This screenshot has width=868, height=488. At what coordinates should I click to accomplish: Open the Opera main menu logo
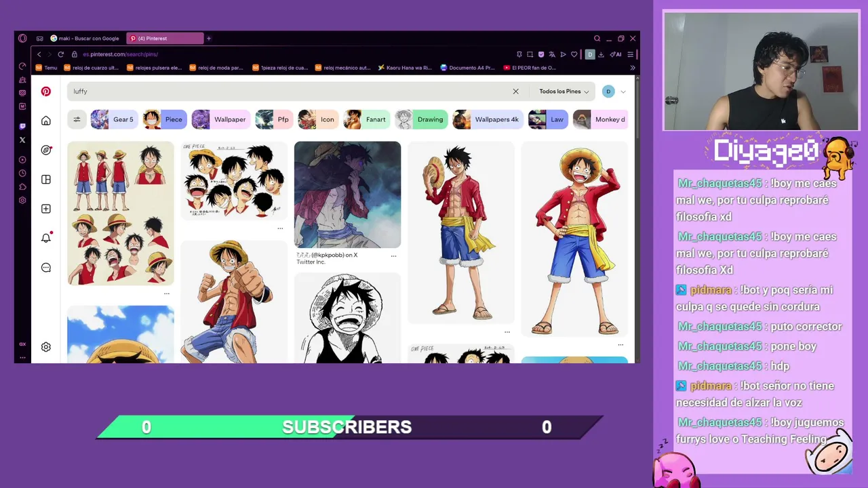tap(22, 39)
